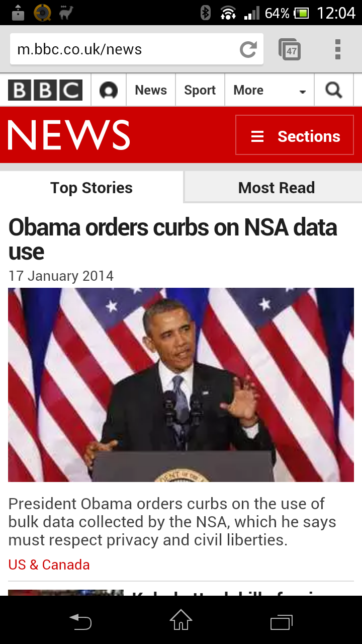Open recent apps from navigation bar
The height and width of the screenshot is (644, 362).
pyautogui.click(x=282, y=621)
